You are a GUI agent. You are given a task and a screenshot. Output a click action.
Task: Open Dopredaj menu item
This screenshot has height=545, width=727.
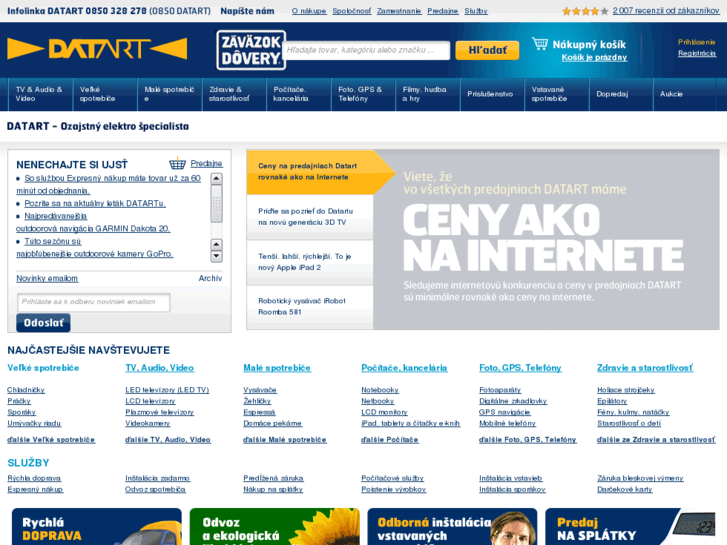click(621, 94)
